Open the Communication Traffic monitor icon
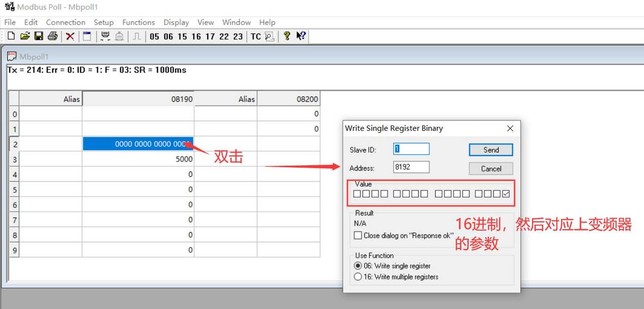The width and height of the screenshot is (644, 309). coord(105,36)
